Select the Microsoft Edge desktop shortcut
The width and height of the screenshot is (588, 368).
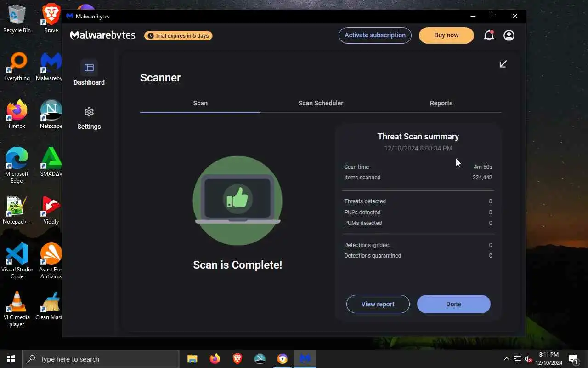point(17,166)
